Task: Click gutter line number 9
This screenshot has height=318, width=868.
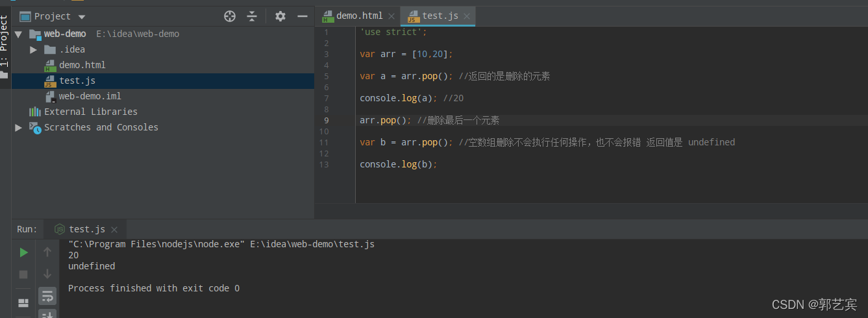Action: tap(326, 120)
